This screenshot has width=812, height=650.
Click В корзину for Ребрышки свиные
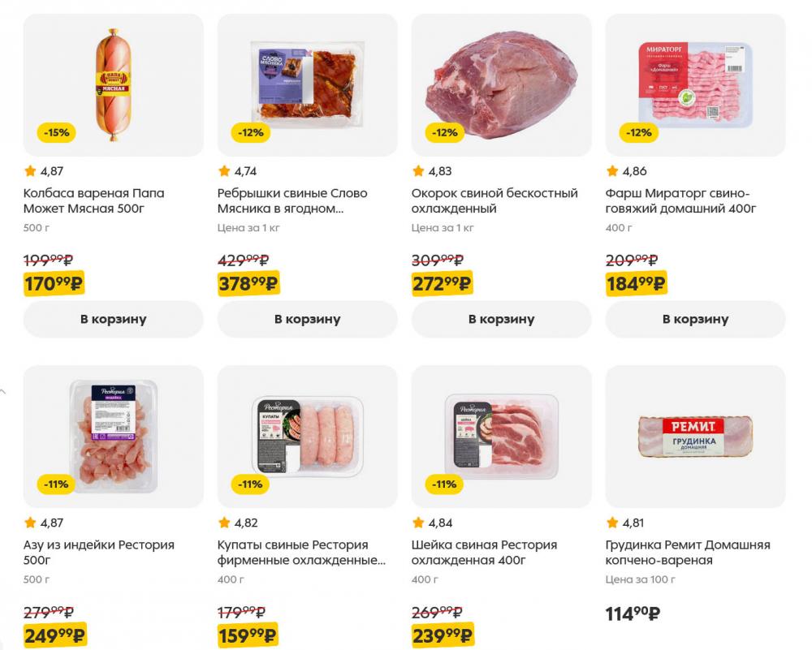point(307,319)
